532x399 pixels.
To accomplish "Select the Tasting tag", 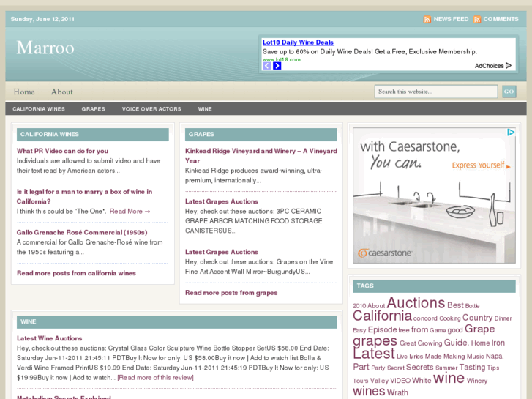I will (x=472, y=368).
